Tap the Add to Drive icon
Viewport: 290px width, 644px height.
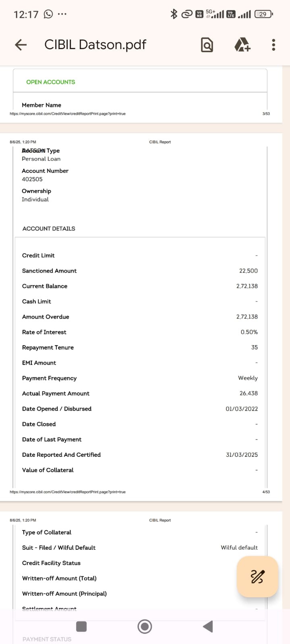point(242,45)
